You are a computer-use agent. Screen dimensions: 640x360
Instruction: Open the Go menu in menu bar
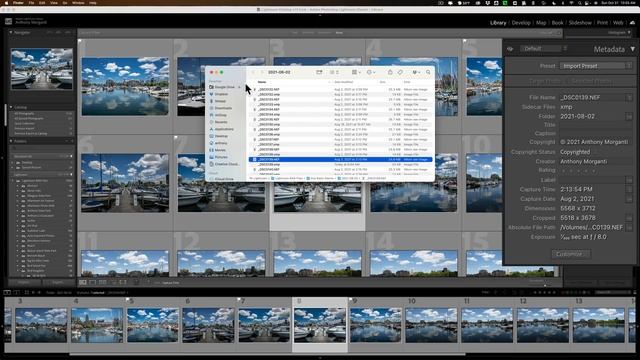coord(65,3)
